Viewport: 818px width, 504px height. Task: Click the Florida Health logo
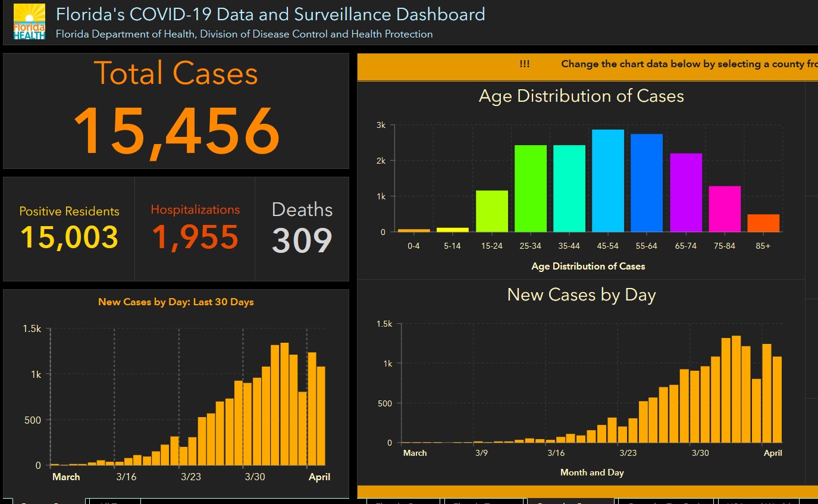pyautogui.click(x=29, y=21)
